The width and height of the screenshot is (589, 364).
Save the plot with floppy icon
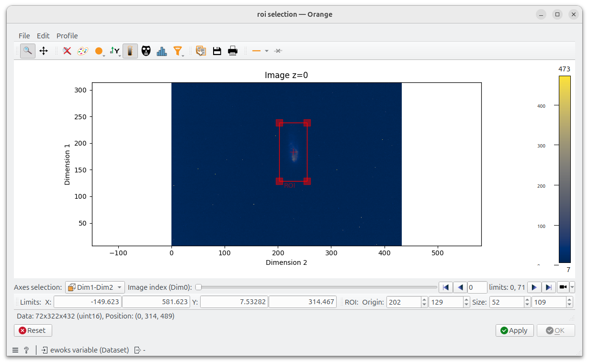(217, 51)
